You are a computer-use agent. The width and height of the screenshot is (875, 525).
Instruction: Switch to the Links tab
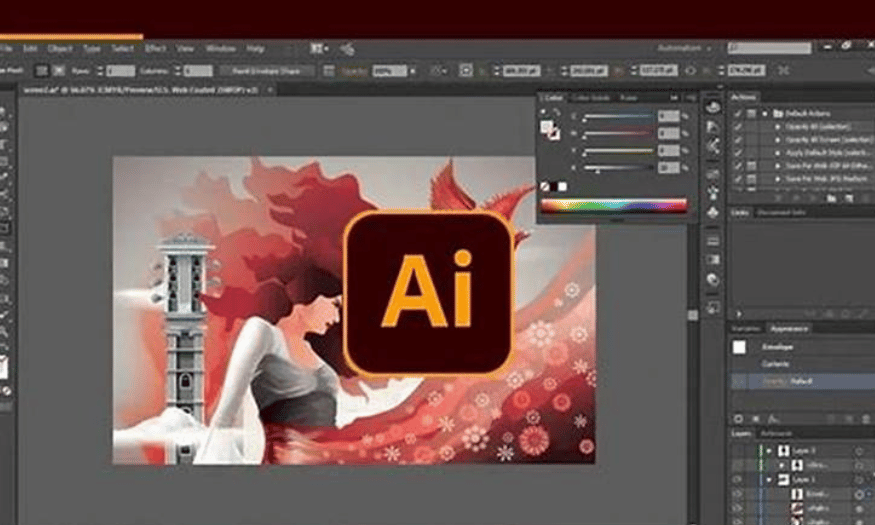740,213
